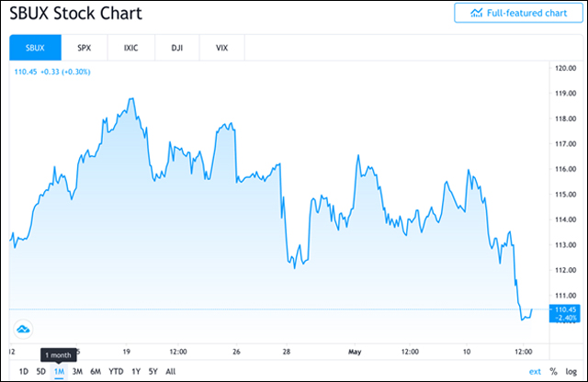The image size is (588, 382).
Task: Open the DJI tab
Action: coord(175,47)
